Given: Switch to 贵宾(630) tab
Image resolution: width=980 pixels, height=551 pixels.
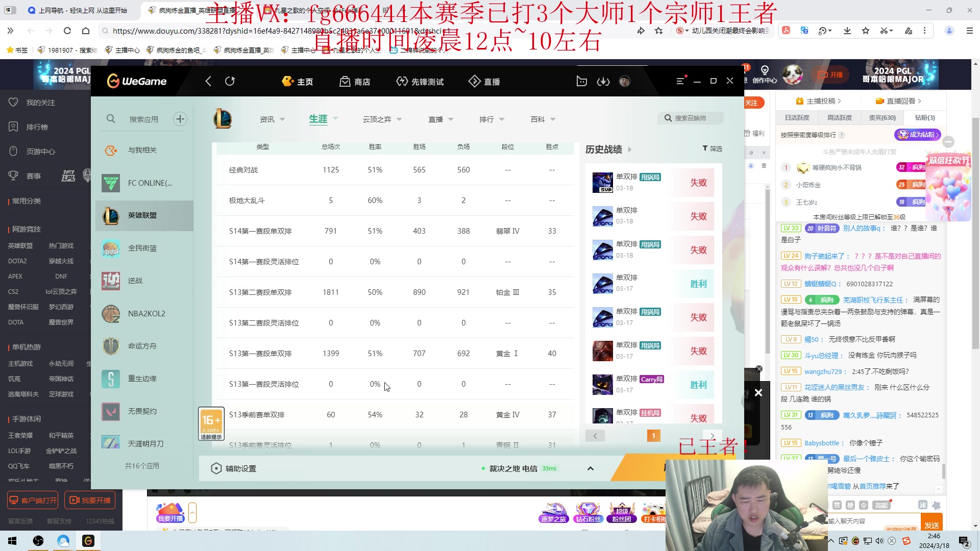Looking at the screenshot, I should [x=883, y=118].
